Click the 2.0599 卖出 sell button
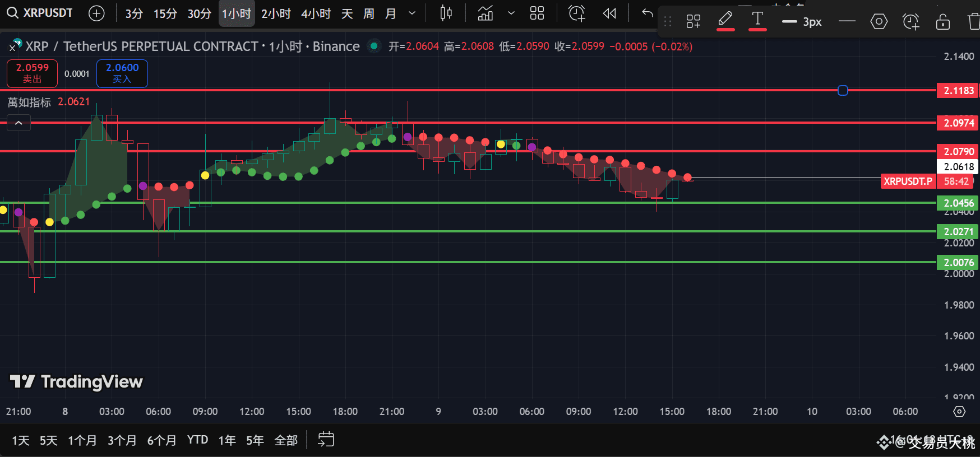Screen dimensions: 980x457 [32, 73]
